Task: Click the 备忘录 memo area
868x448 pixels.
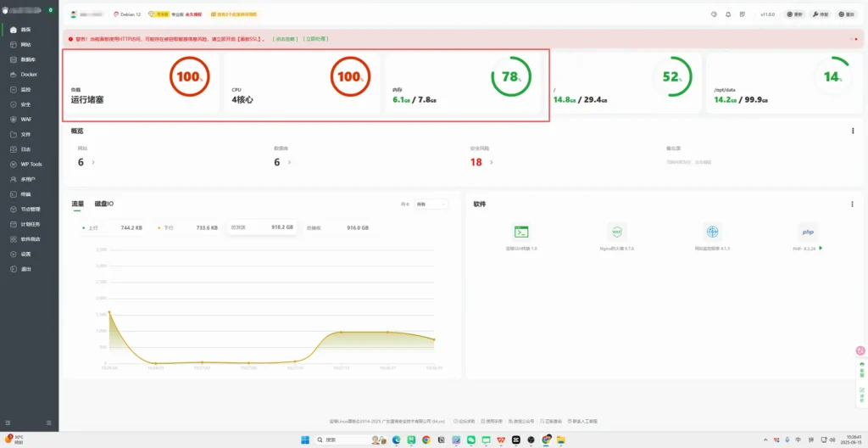Action: pos(689,162)
